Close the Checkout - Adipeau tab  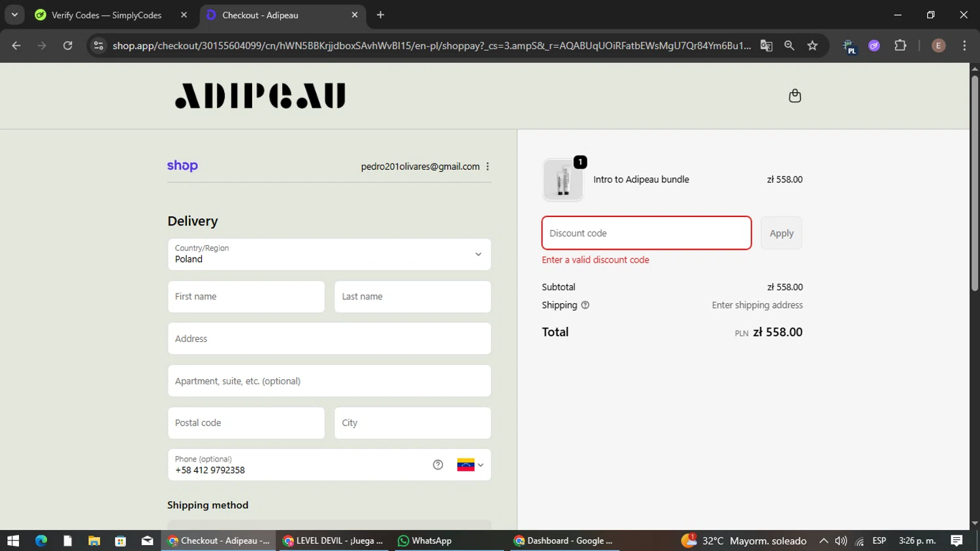(x=355, y=15)
